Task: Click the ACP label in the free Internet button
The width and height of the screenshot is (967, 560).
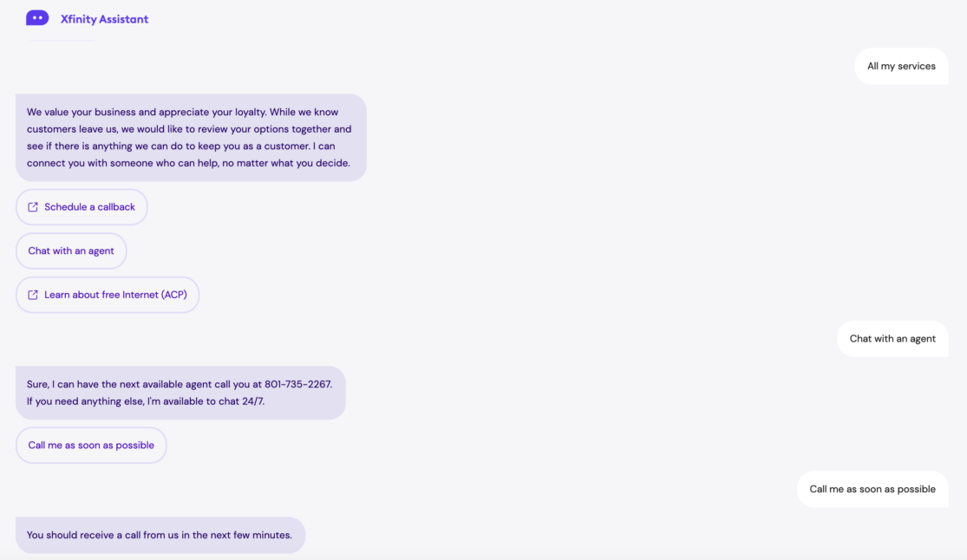Action: click(175, 294)
